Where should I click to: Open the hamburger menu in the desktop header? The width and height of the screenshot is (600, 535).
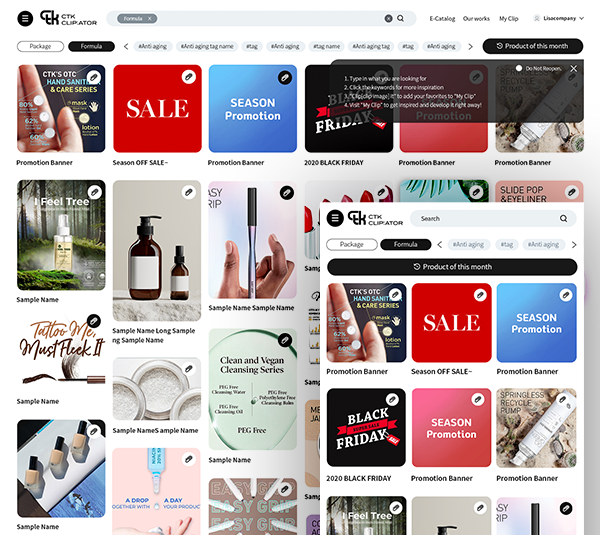coord(25,18)
